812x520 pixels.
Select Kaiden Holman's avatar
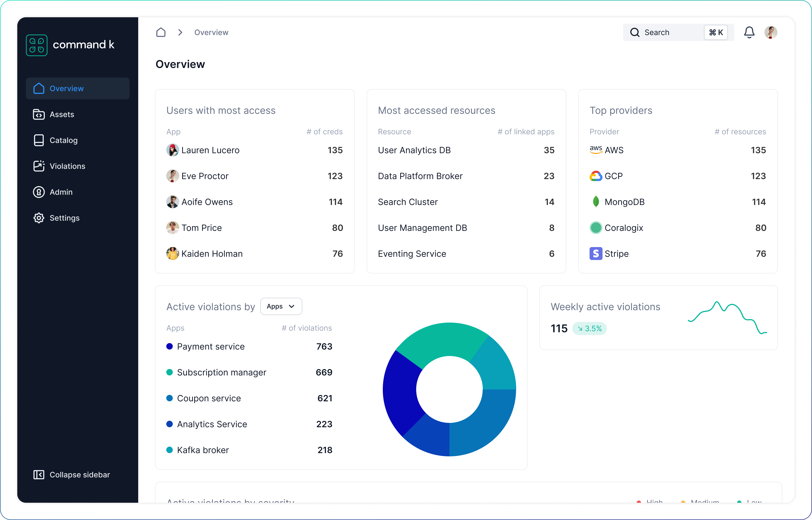(173, 254)
